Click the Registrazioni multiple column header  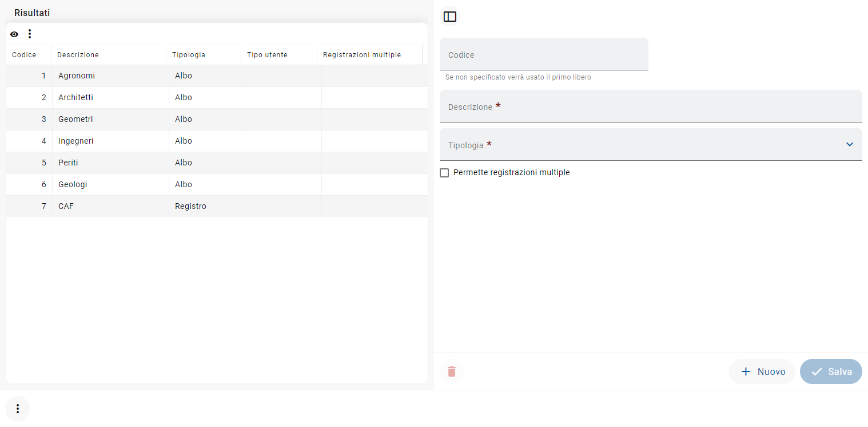point(362,55)
